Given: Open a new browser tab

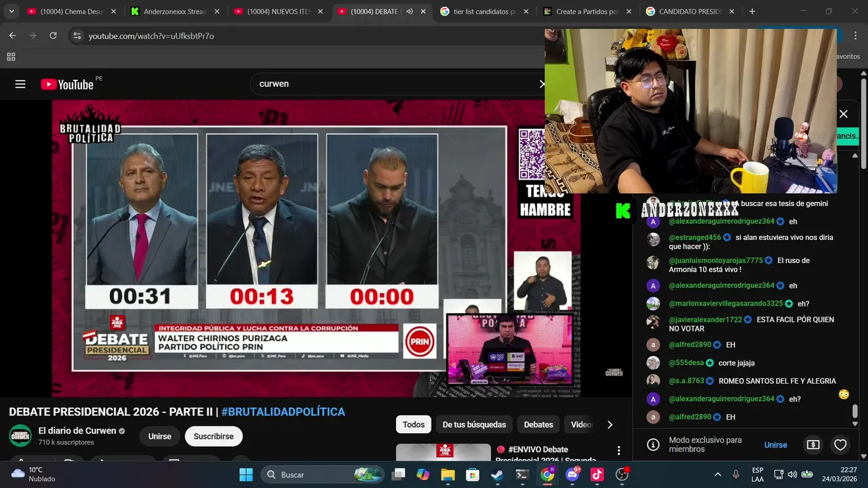Looking at the screenshot, I should (752, 12).
